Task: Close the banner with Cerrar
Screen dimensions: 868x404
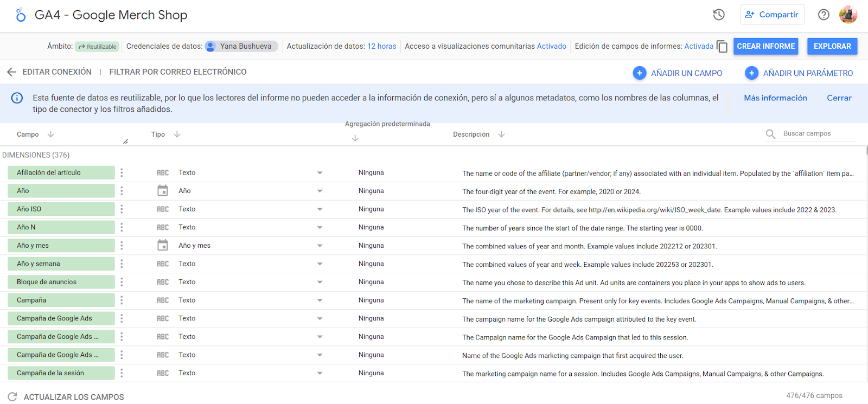Action: pyautogui.click(x=839, y=98)
